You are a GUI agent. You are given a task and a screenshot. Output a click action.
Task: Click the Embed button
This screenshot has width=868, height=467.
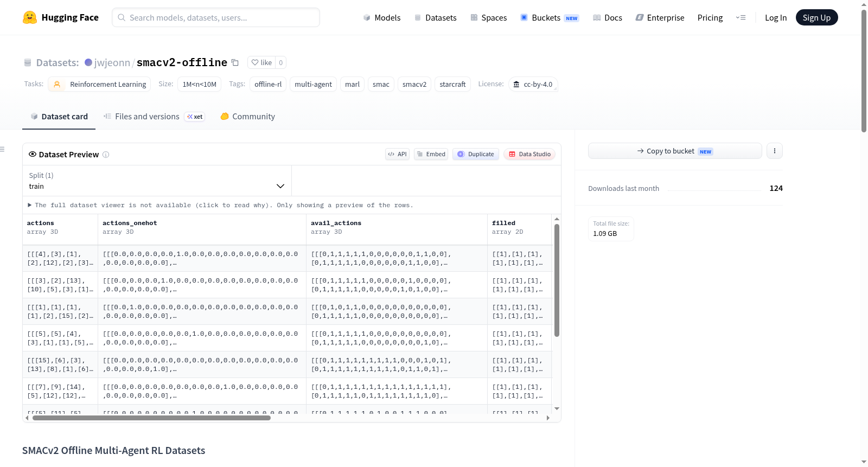pos(431,154)
